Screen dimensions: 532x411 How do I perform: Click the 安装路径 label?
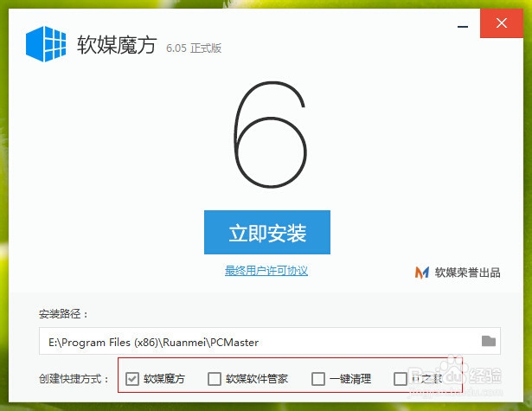(63, 314)
